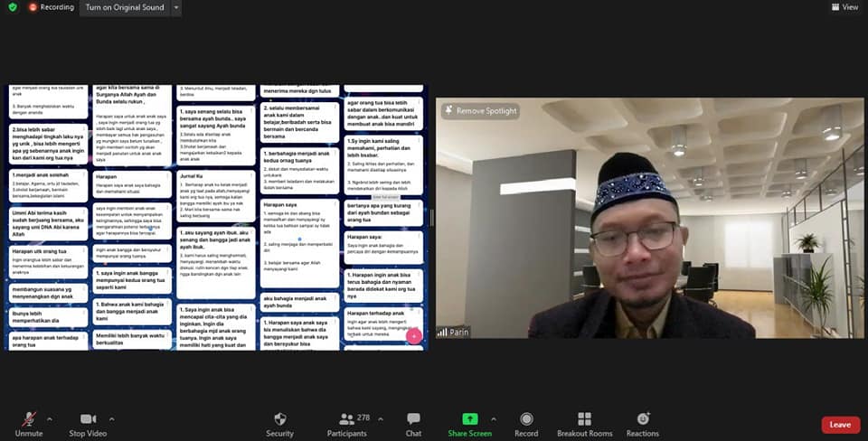Screen dimensions: 868x441
Task: Expand the arrow next to Share Screen
Action: (x=493, y=418)
